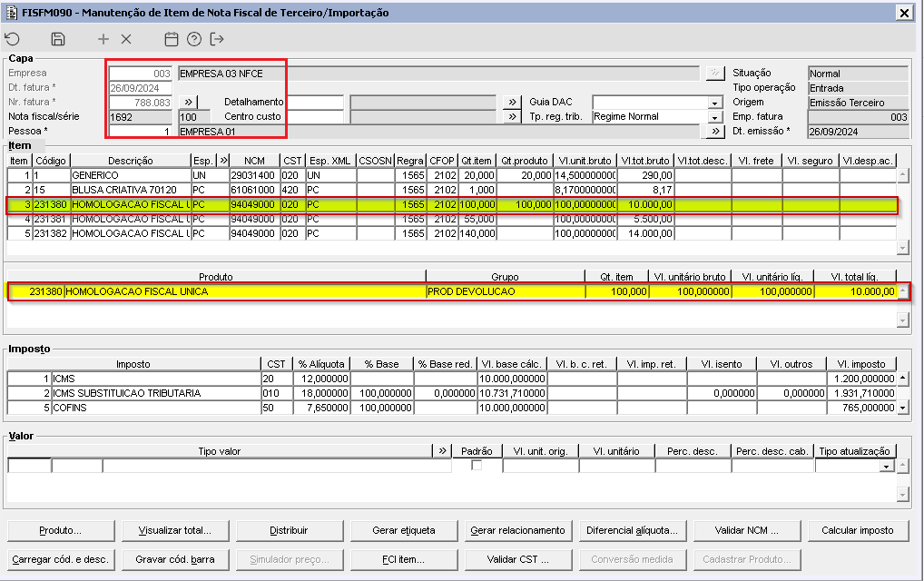
Task: Click the » button next to Nr. fatura
Action: click(188, 102)
